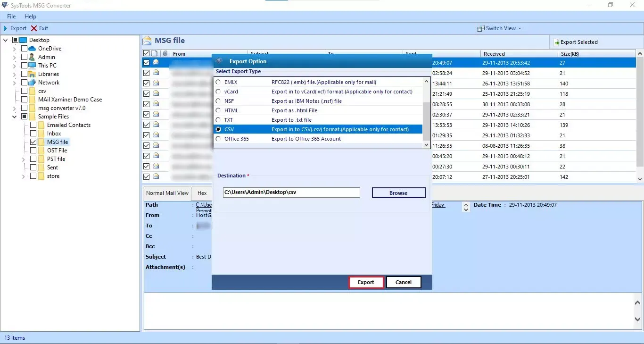Toggle the select-all checkbox in mail list header
This screenshot has width=644, height=344.
146,53
